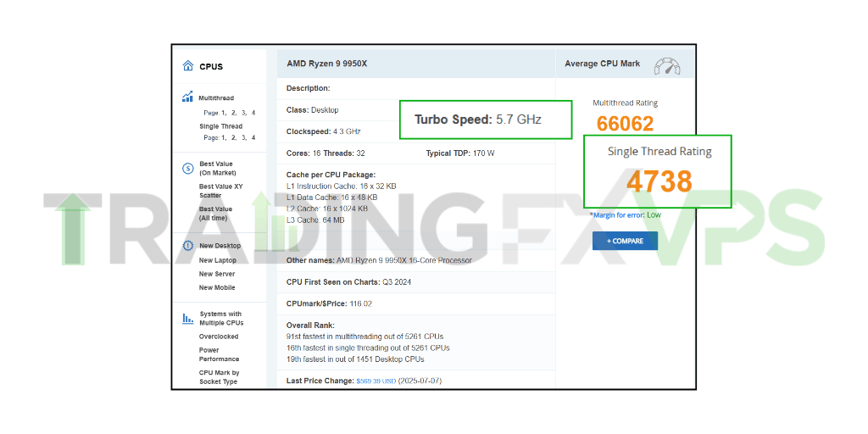Open Best Value (All time) list
Viewport: 868px width, 434px height.
point(216,213)
